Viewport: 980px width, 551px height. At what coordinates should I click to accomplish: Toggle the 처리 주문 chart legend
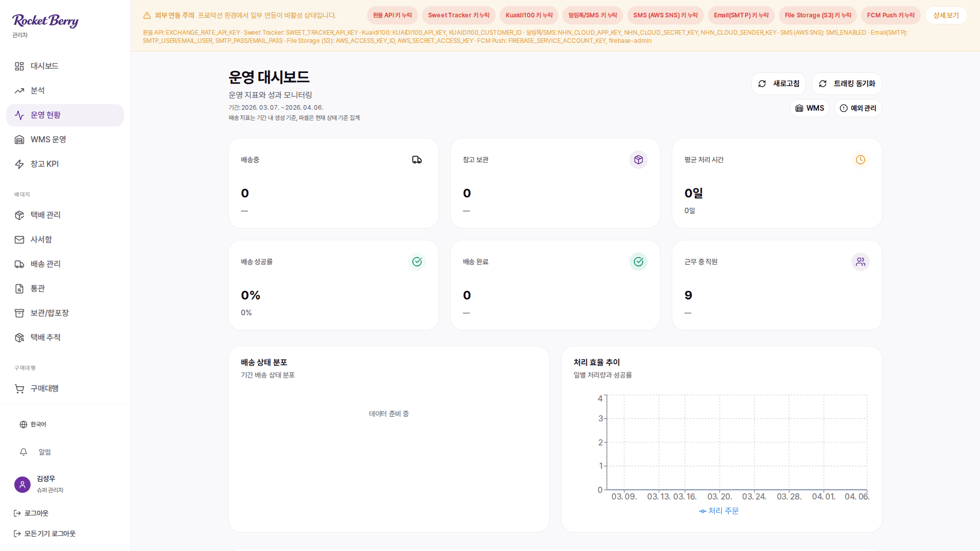click(x=719, y=511)
